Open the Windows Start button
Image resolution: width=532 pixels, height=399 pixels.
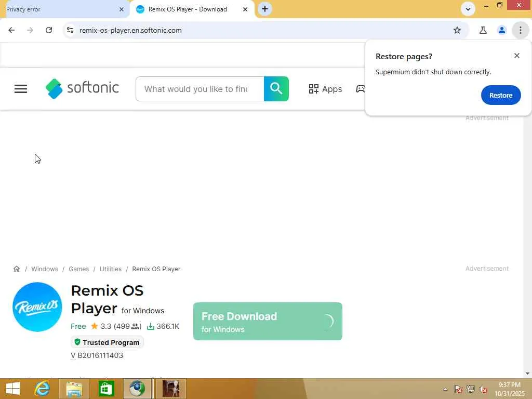[x=13, y=389]
